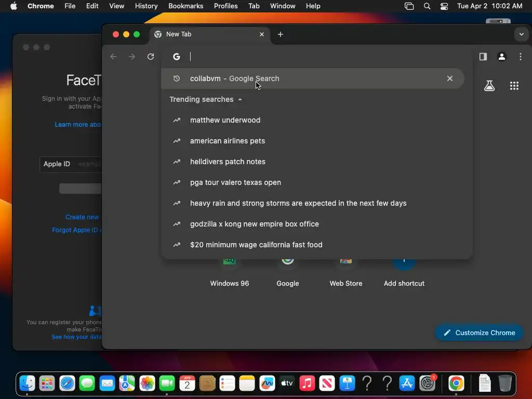The width and height of the screenshot is (532, 399).
Task: Close the New Tab tab
Action: [x=262, y=34]
